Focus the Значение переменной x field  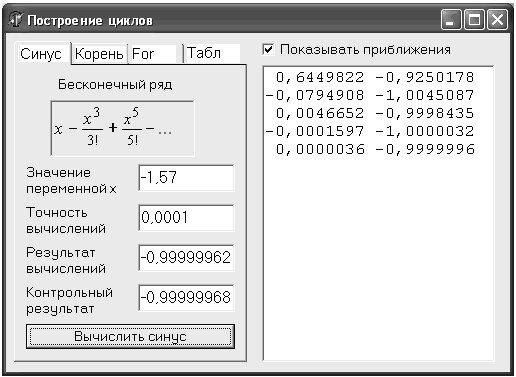pos(186,178)
